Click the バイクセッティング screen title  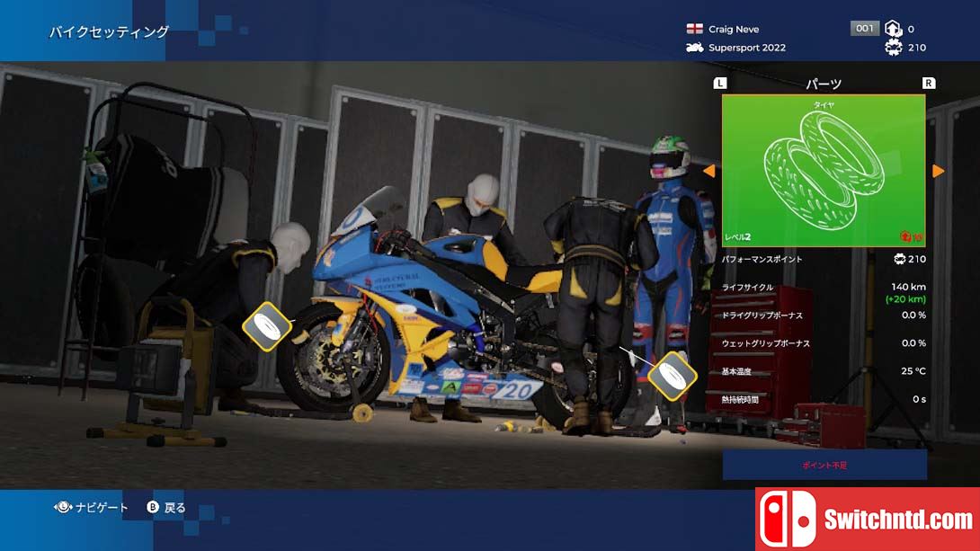pyautogui.click(x=110, y=31)
